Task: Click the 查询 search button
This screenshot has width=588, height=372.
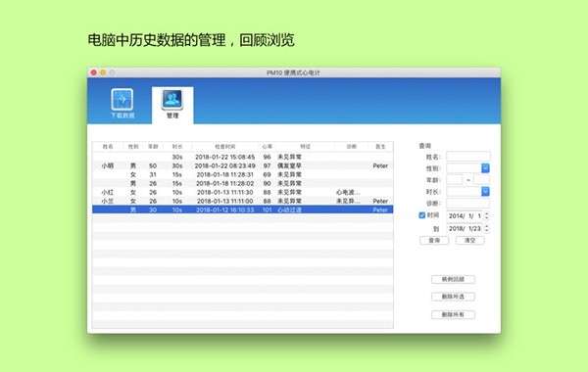Action: tap(434, 240)
